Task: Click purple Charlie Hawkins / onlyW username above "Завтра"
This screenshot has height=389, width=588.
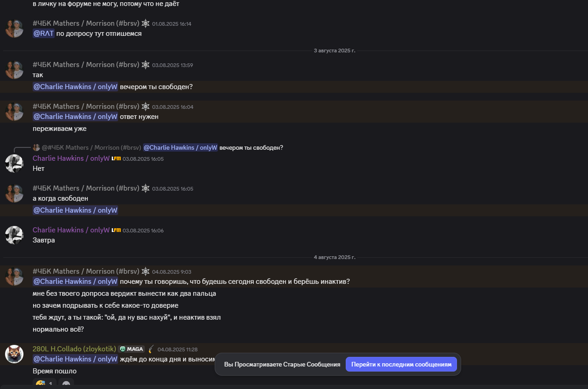Action: click(71, 230)
